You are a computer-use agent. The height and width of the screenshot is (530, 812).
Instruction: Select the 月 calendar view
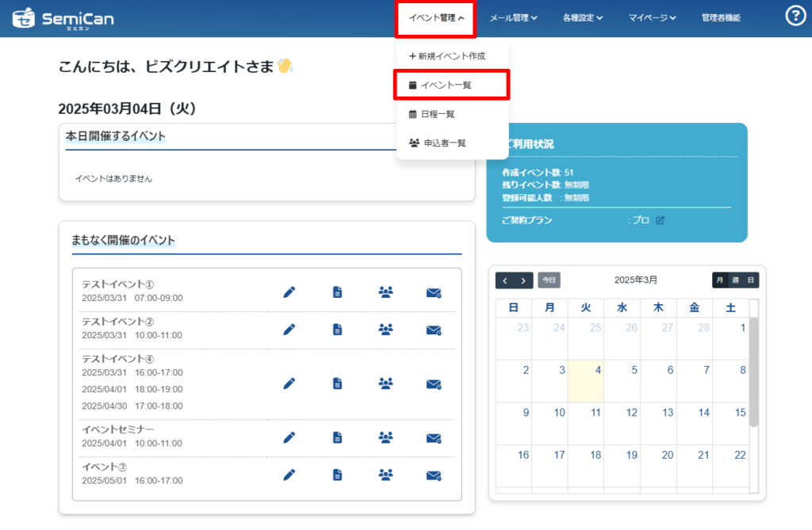(x=720, y=280)
